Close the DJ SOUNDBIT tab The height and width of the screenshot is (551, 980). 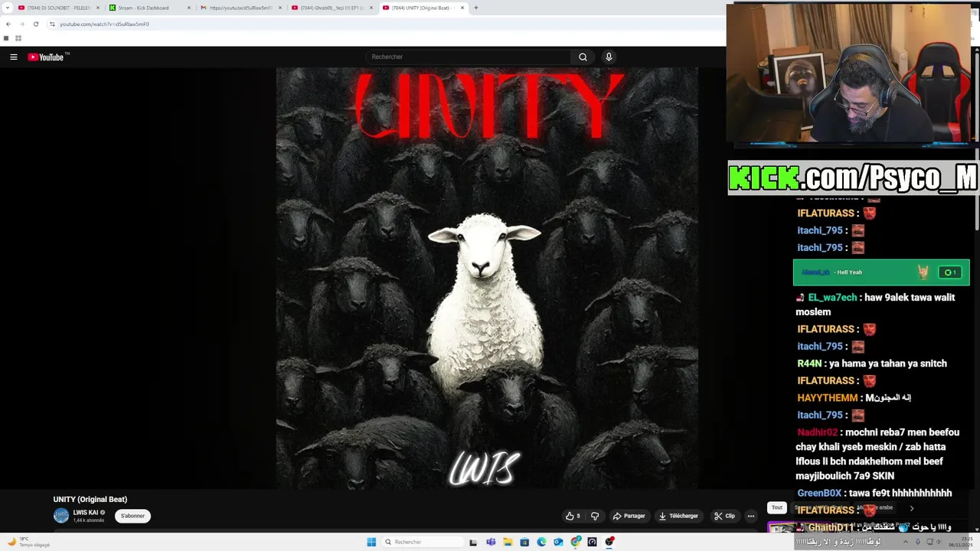(x=98, y=8)
